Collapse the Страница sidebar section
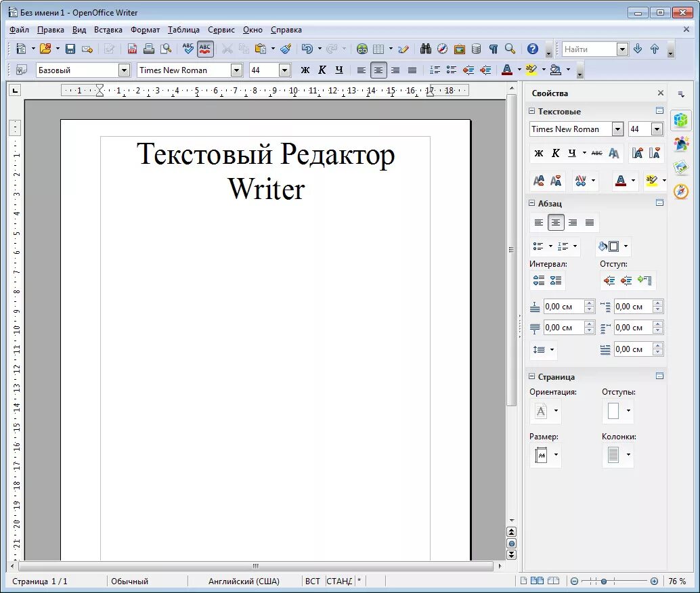Screen dimensions: 700x593 point(531,376)
